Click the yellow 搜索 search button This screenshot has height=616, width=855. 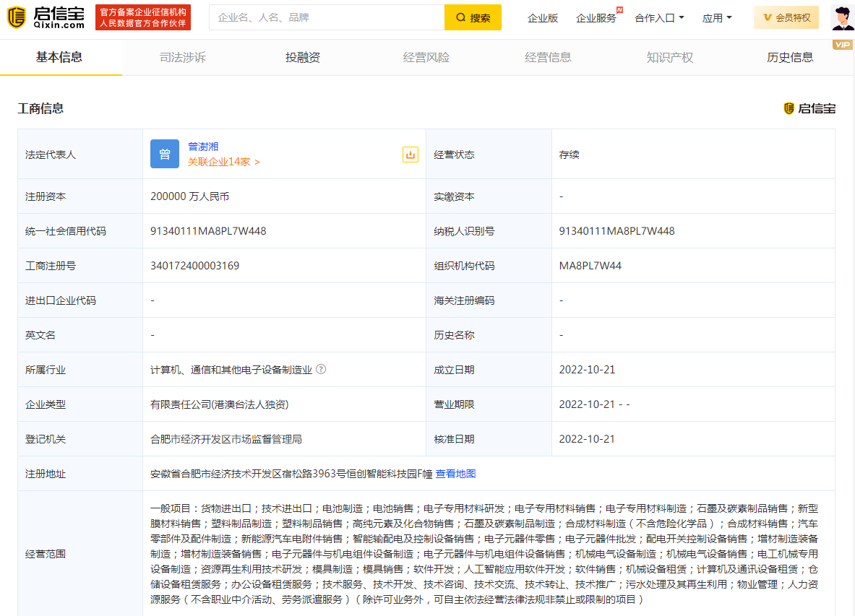click(473, 17)
